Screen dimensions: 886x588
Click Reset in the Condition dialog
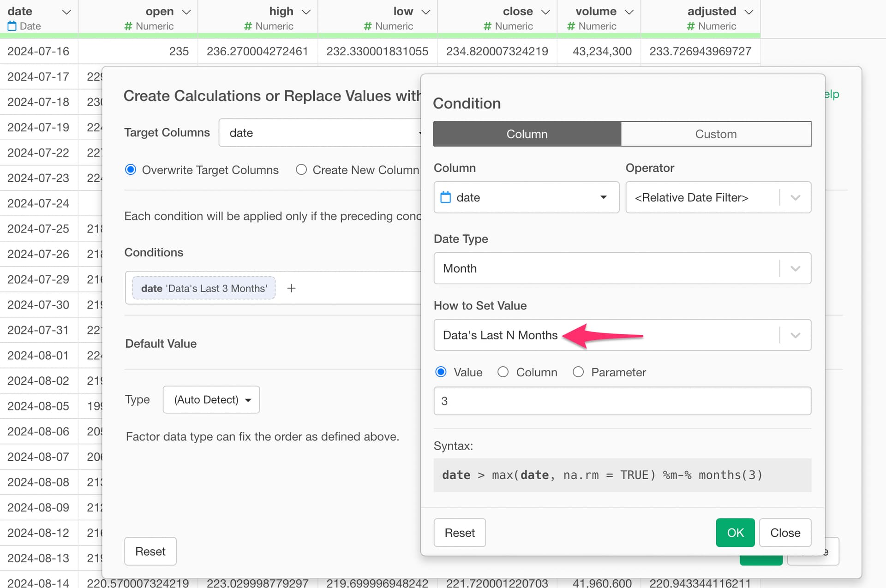tap(460, 533)
